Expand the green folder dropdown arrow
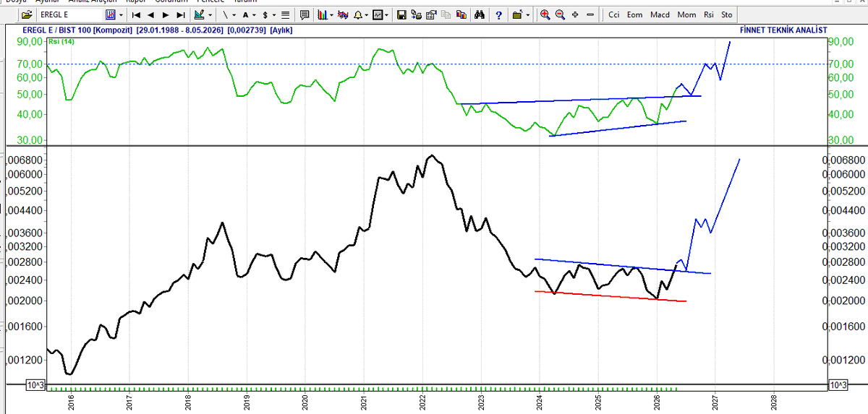868x414 pixels. (528, 14)
